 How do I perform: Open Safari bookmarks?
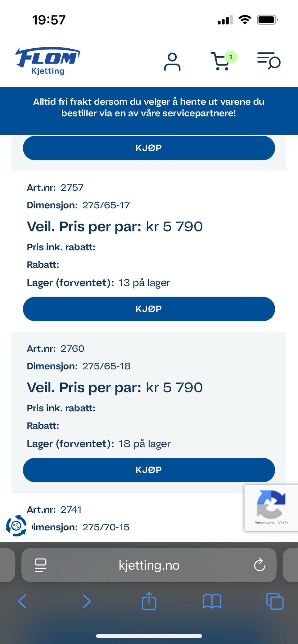(x=212, y=601)
